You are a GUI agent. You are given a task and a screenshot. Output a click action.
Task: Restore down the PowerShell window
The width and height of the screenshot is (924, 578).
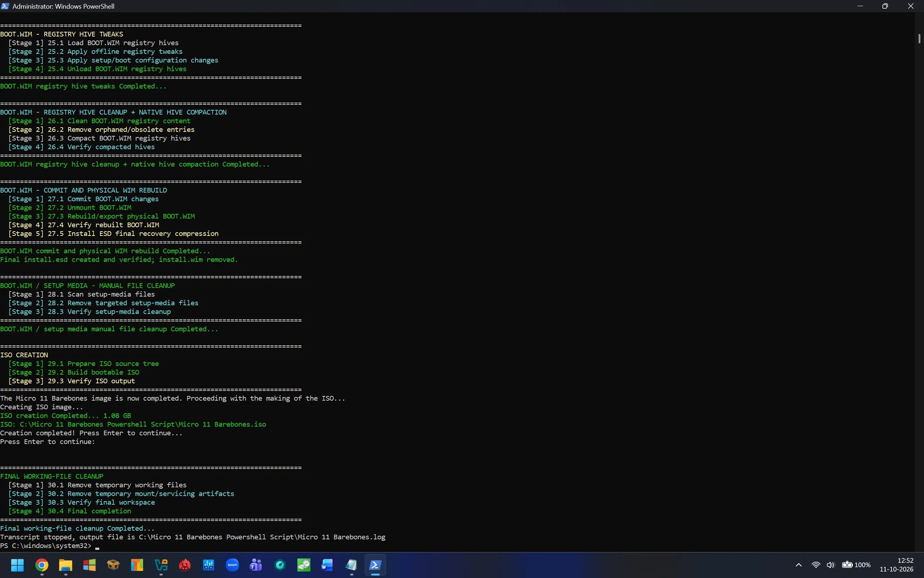pos(885,6)
